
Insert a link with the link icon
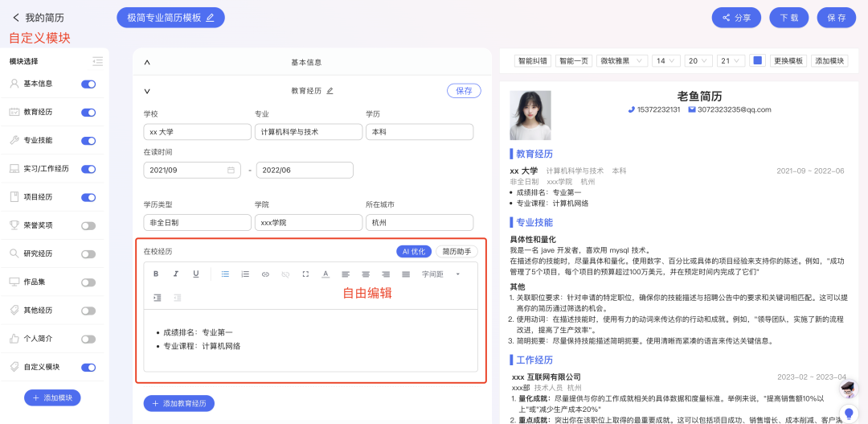[265, 274]
